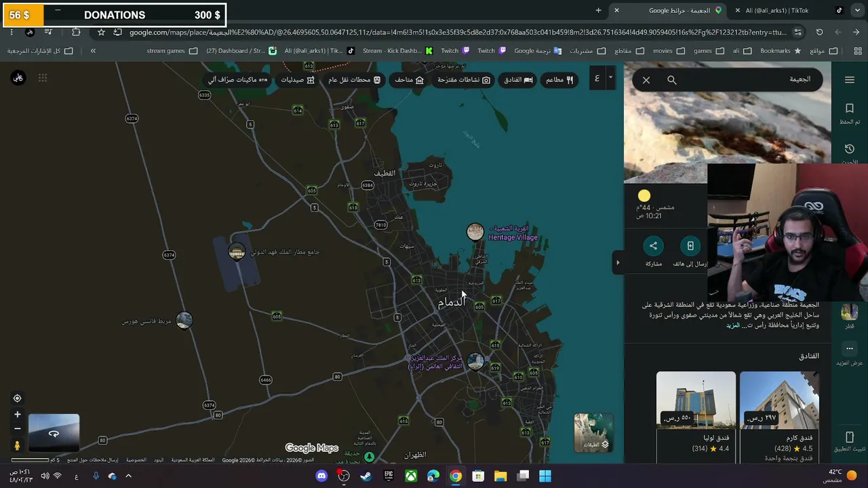
Task: Center map on my location
Action: (x=18, y=399)
